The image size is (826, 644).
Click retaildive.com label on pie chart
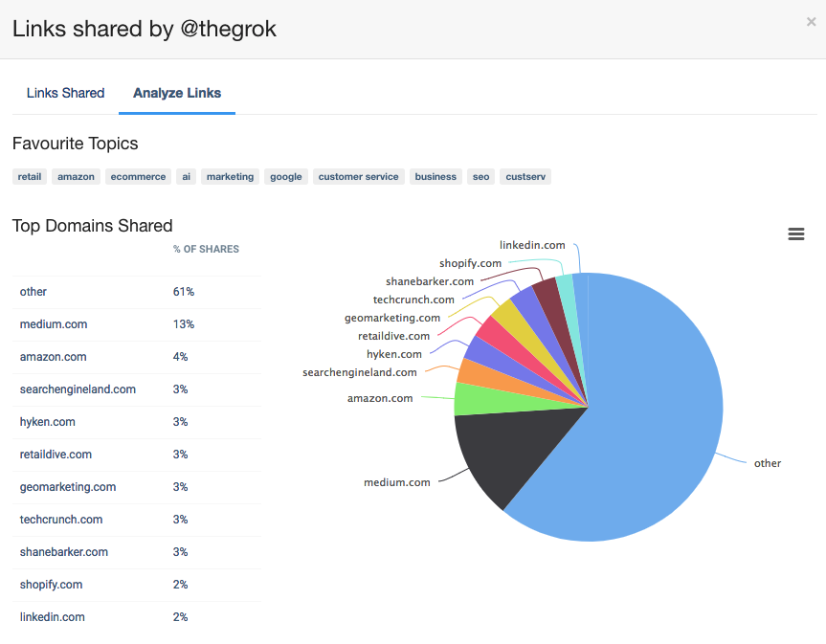pos(393,336)
